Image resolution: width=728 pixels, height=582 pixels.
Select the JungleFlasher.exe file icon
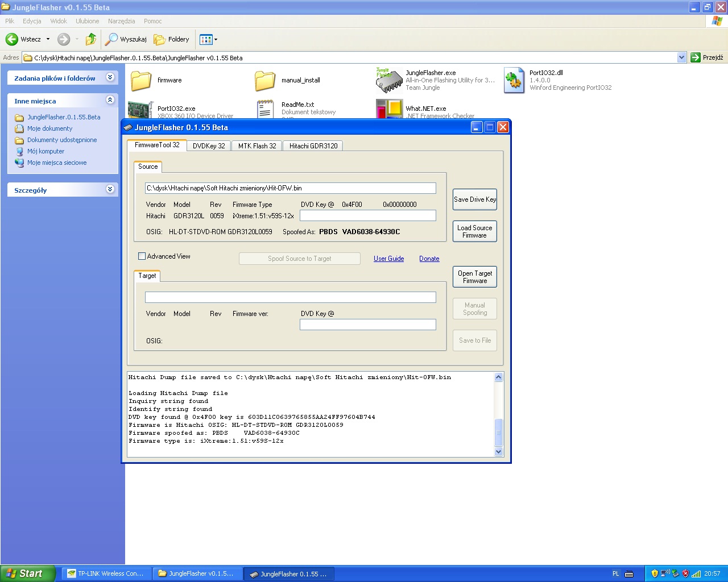point(389,81)
